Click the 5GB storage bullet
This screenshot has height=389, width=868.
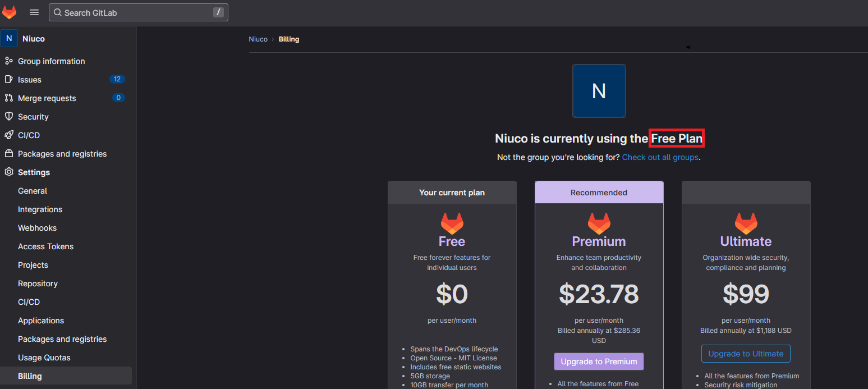[430, 376]
